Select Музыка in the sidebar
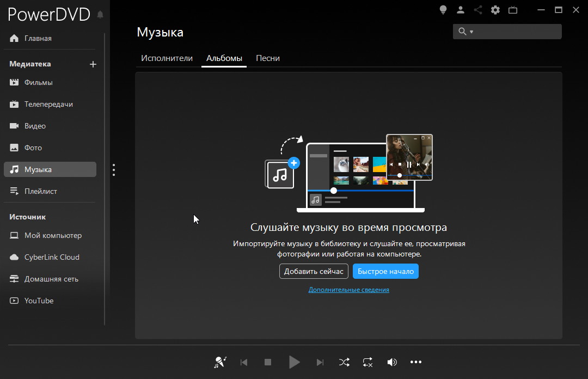Image resolution: width=588 pixels, height=379 pixels. coord(50,169)
